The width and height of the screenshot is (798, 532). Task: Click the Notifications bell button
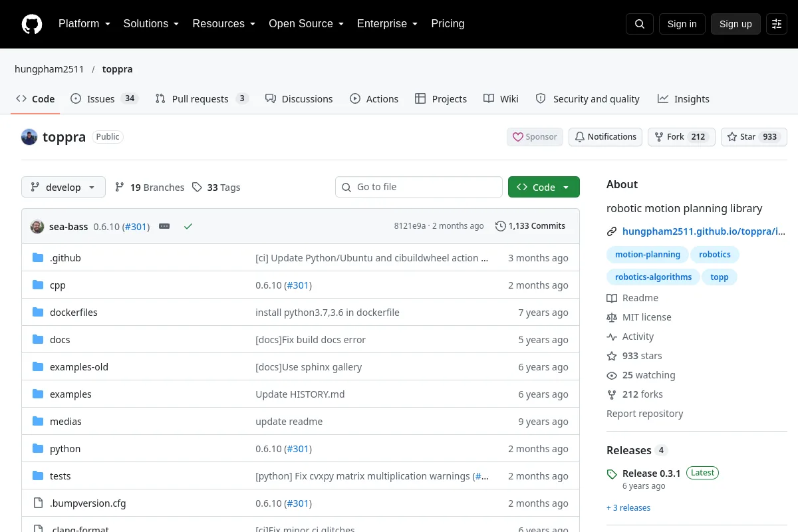(x=605, y=137)
